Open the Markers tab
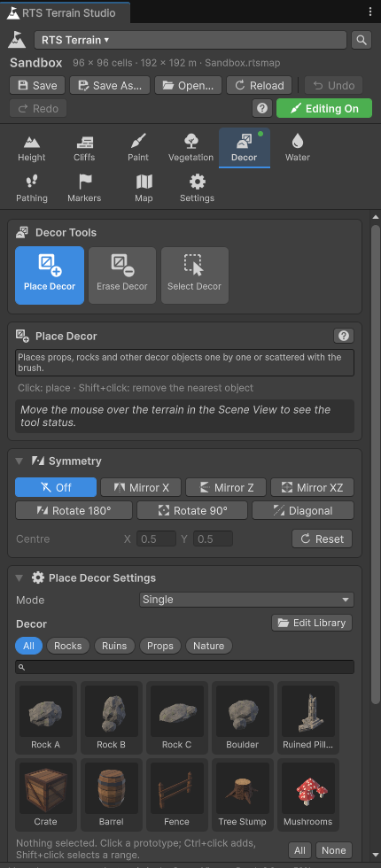 tap(84, 189)
